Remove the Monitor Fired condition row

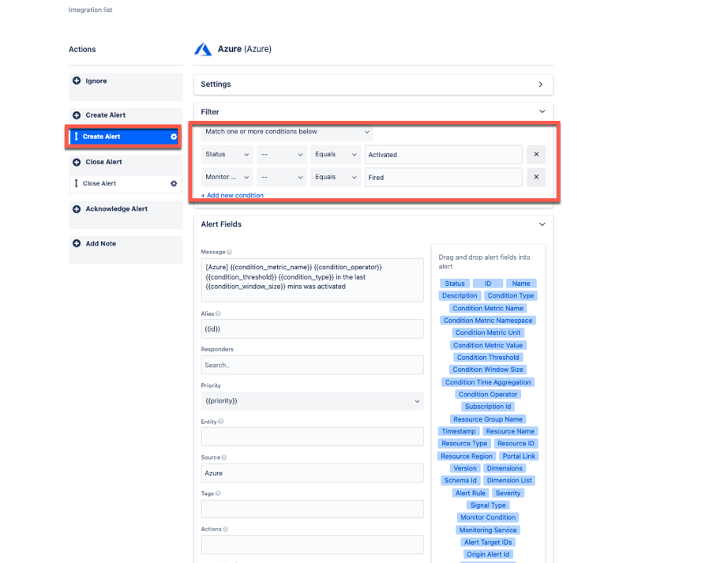click(x=536, y=178)
